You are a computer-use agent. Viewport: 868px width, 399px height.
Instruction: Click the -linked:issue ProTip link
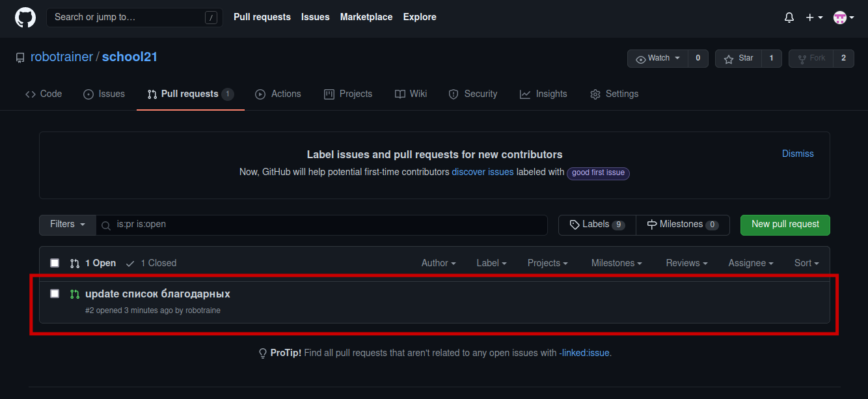click(584, 353)
